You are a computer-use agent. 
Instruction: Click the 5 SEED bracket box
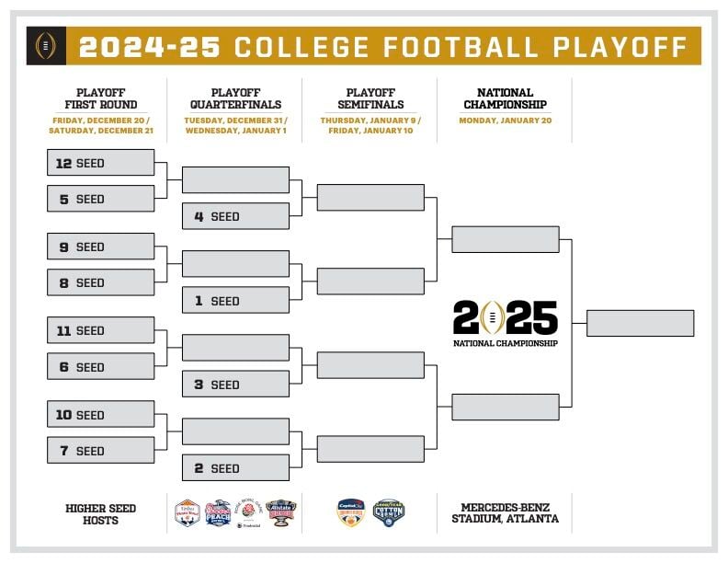(x=101, y=199)
